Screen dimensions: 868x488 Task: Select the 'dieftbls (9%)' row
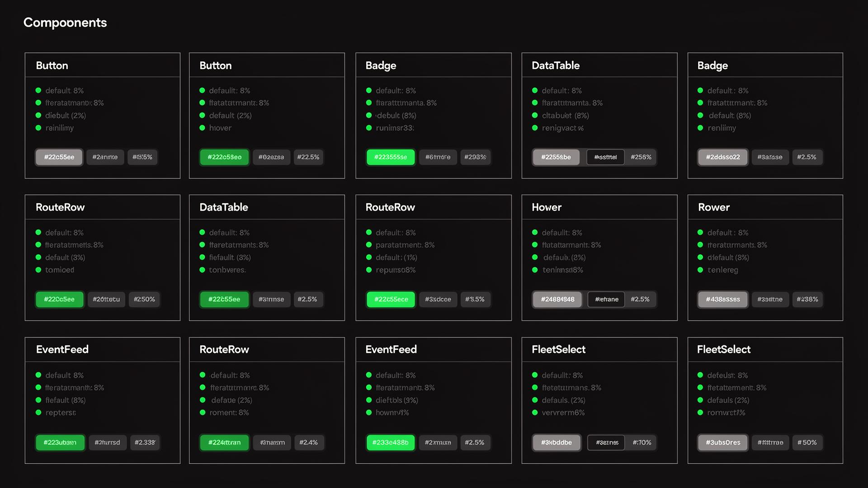pos(392,400)
